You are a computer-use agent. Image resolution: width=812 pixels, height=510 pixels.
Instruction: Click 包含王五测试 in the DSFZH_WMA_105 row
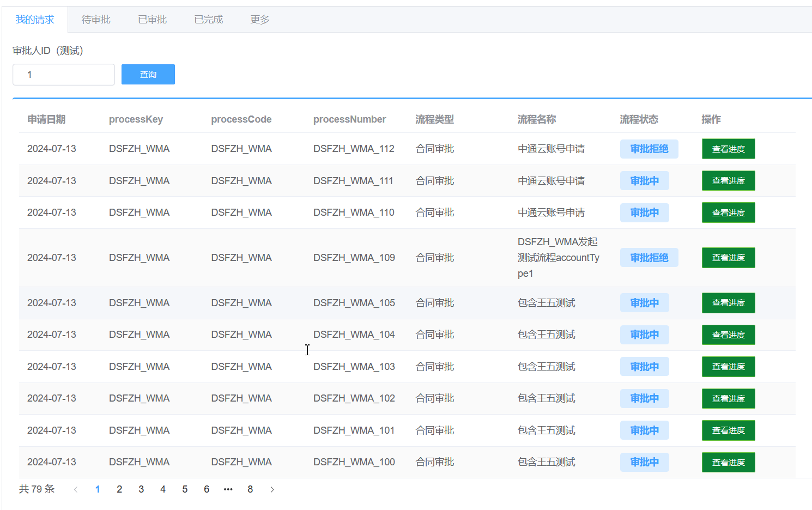tap(547, 303)
